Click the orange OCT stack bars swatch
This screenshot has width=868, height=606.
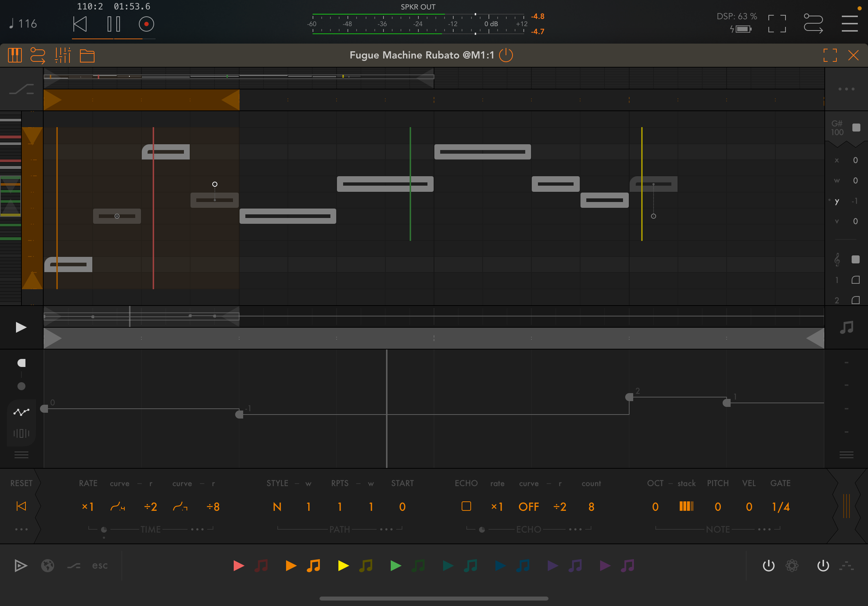(686, 506)
